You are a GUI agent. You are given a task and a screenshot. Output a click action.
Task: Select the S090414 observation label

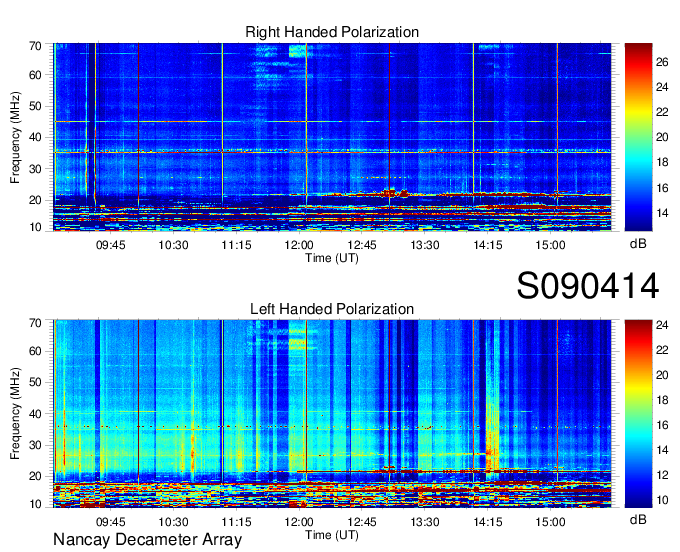point(588,285)
